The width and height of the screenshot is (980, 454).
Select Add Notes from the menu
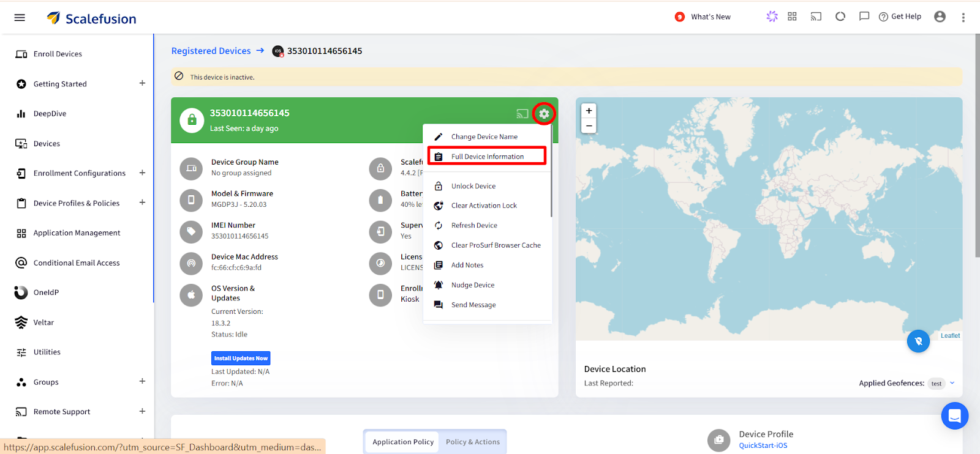(x=488, y=266)
